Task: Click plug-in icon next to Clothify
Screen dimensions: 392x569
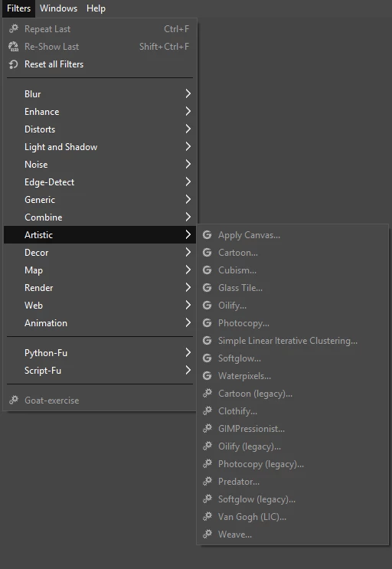Action: tap(207, 410)
